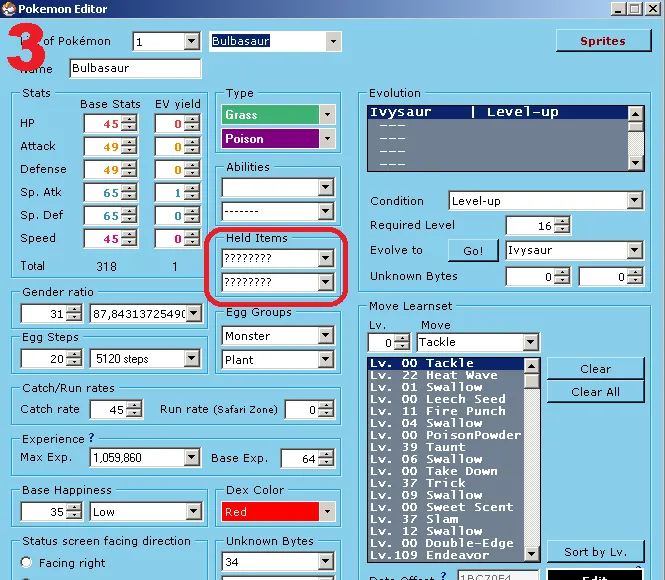Select Lv. 00 Sweet Scent move
Viewport: 665px width, 580px height.
click(x=446, y=507)
